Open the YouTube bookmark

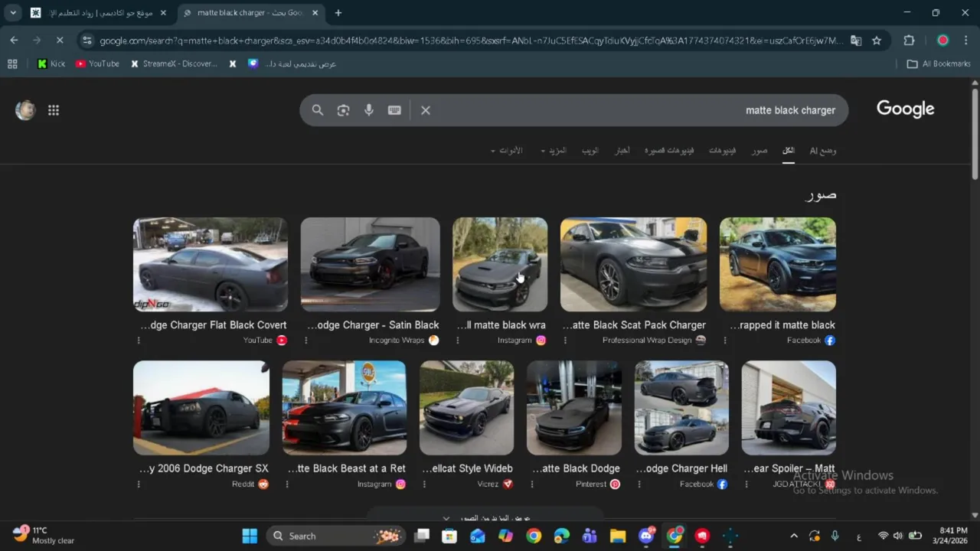97,64
